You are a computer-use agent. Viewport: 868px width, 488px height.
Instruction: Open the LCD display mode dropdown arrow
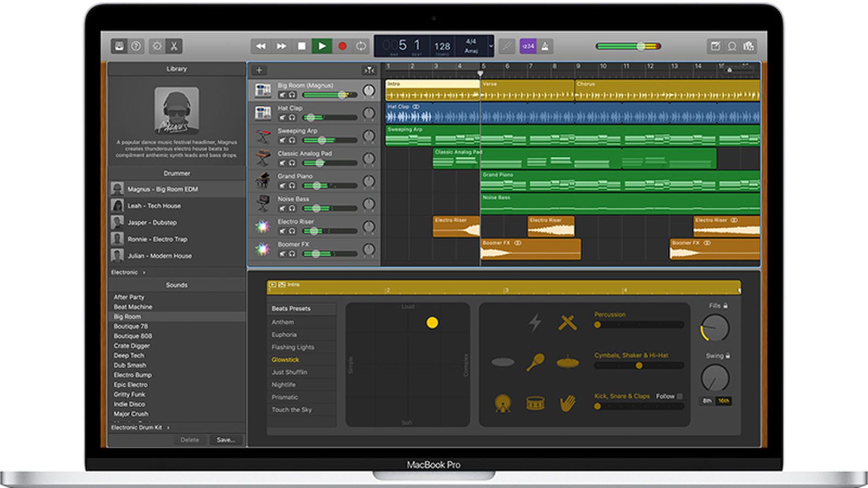(490, 46)
